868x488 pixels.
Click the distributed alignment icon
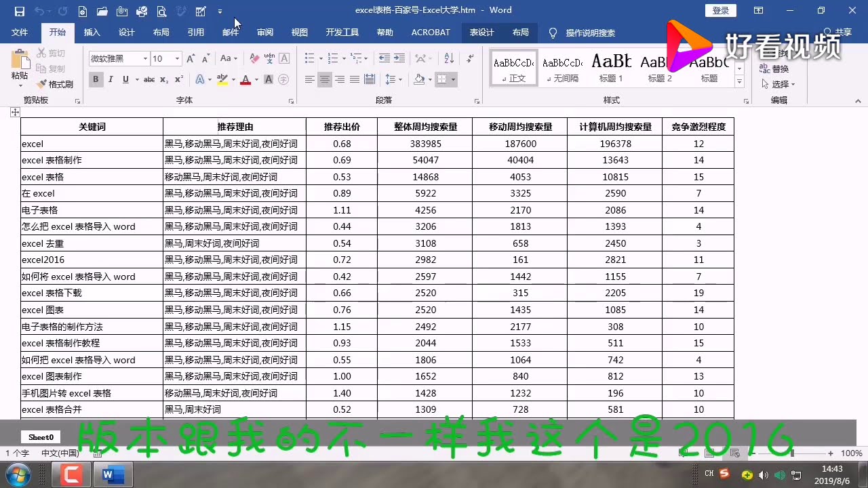370,80
